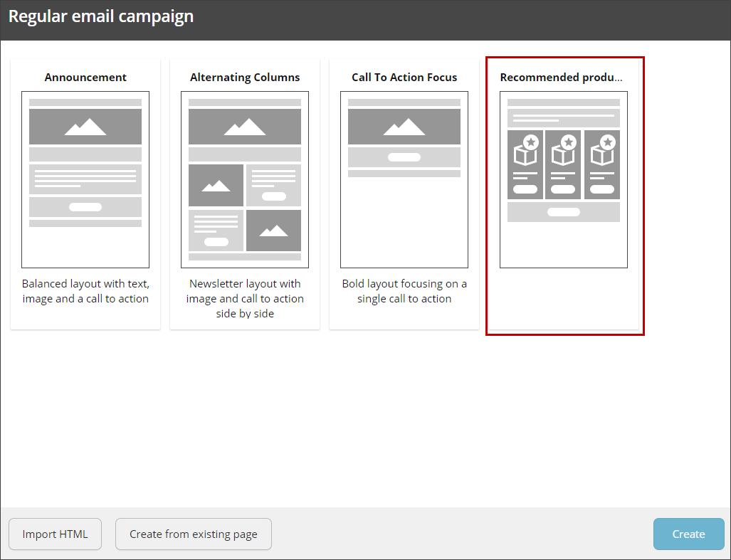Open Create from existing page

tap(194, 534)
